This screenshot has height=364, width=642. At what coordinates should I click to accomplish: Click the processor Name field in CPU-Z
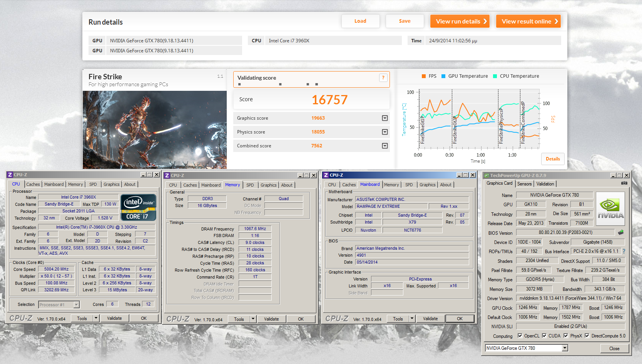click(79, 197)
